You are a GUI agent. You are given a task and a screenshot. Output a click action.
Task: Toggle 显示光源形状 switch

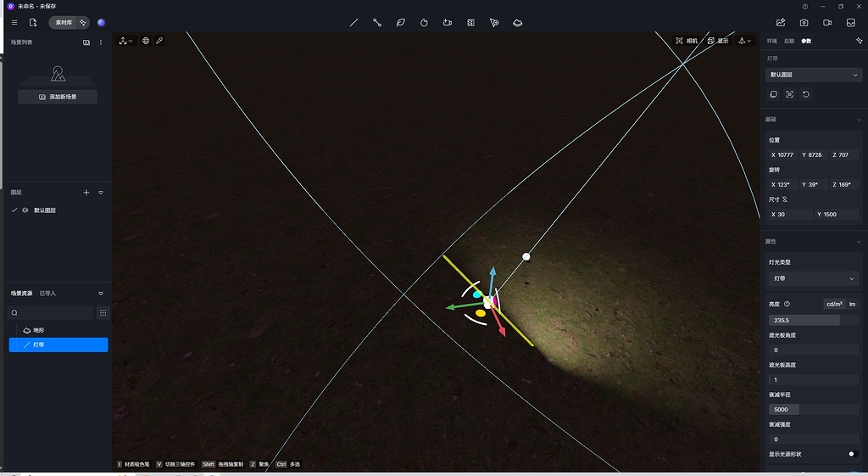pyautogui.click(x=852, y=454)
